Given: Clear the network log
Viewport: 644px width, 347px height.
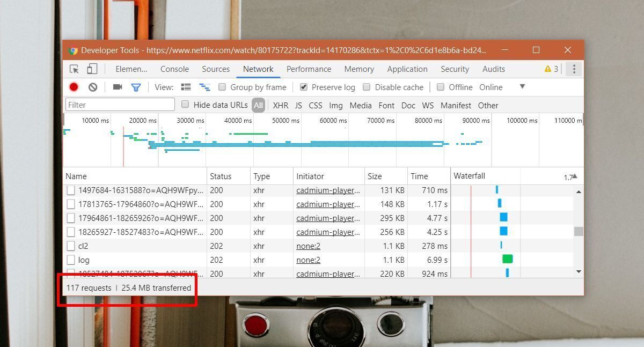Looking at the screenshot, I should (93, 87).
